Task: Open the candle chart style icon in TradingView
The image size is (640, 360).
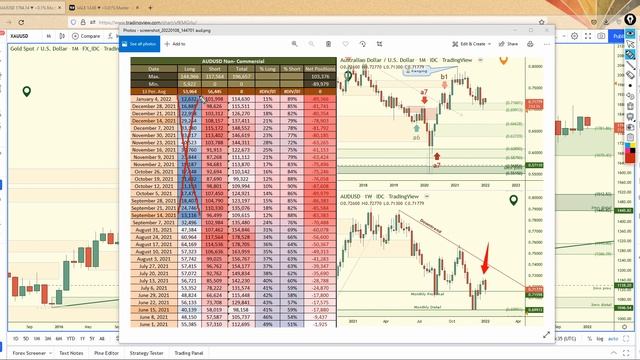Action: (62, 36)
